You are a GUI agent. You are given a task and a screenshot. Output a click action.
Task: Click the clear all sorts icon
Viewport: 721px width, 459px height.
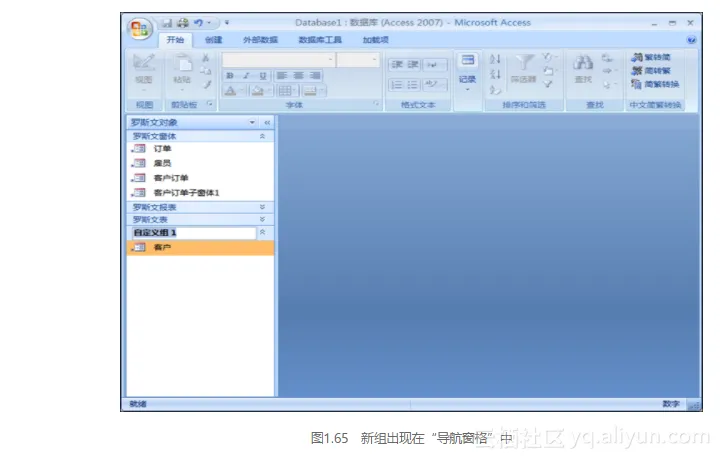pos(495,90)
